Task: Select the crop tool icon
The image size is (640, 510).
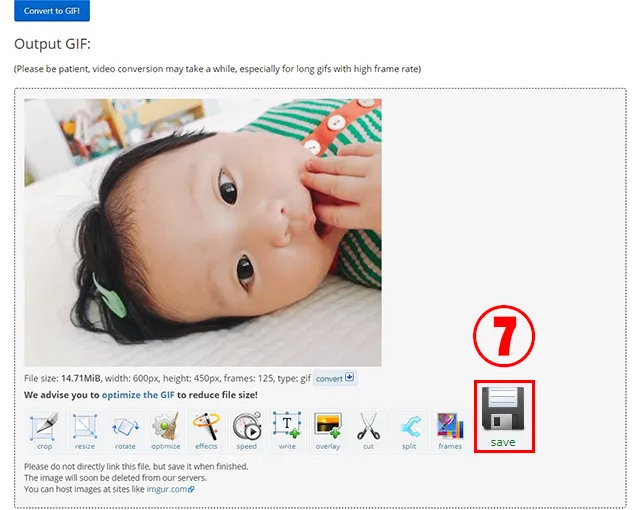Action: pyautogui.click(x=44, y=431)
